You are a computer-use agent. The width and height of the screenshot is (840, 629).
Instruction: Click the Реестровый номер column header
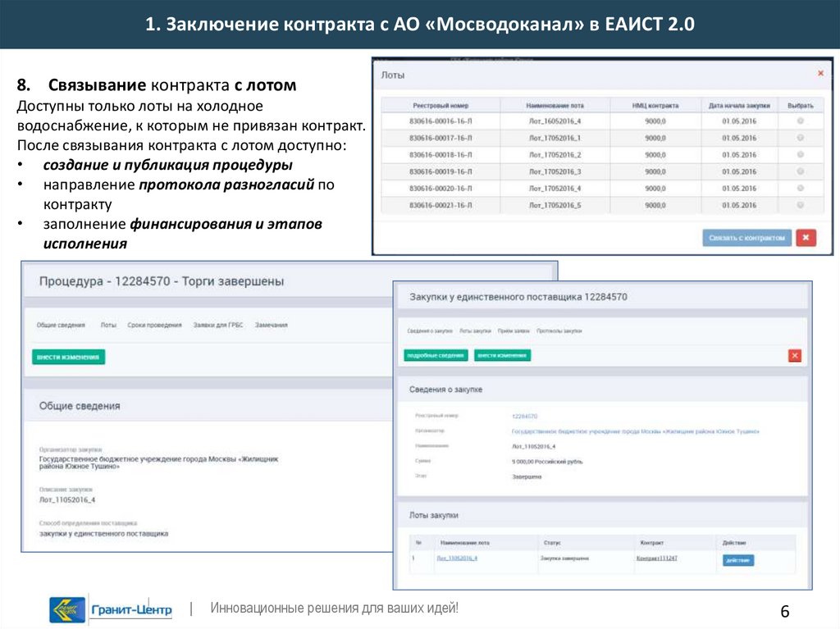(x=441, y=106)
